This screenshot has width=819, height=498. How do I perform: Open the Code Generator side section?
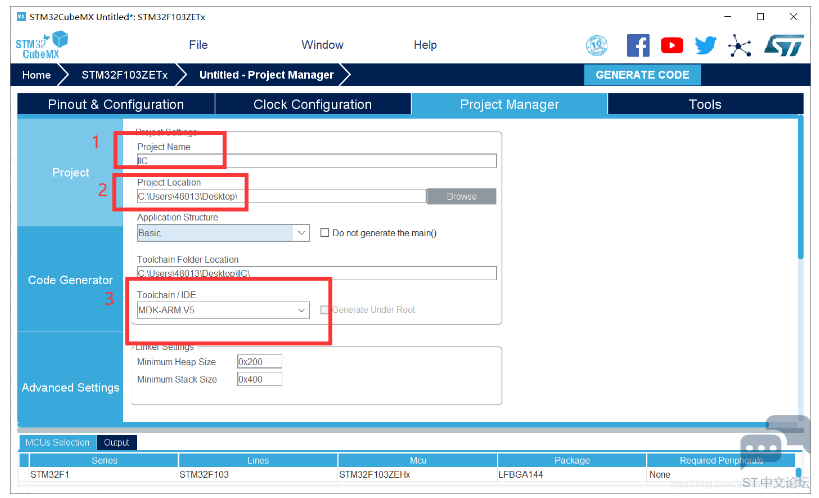click(71, 280)
